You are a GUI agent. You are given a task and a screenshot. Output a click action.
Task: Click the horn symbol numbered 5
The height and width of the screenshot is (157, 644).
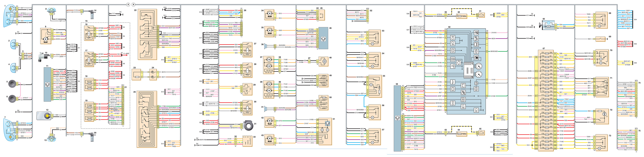click(x=12, y=84)
